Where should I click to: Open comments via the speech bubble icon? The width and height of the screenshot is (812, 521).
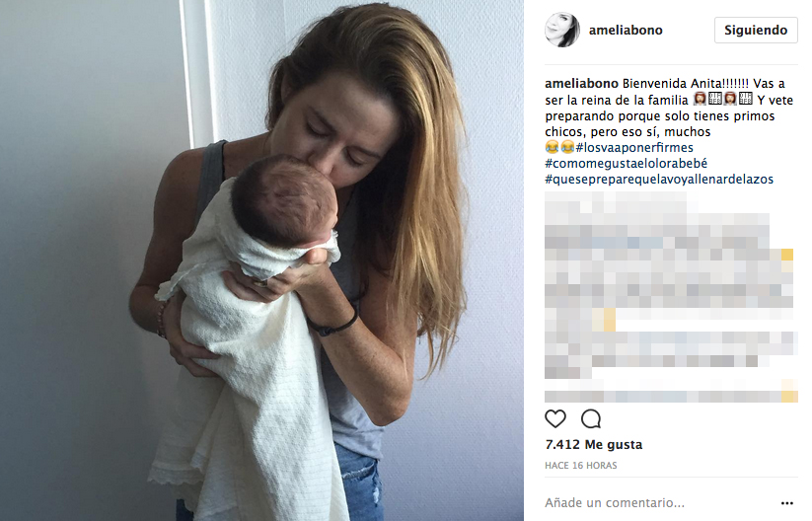pos(591,419)
